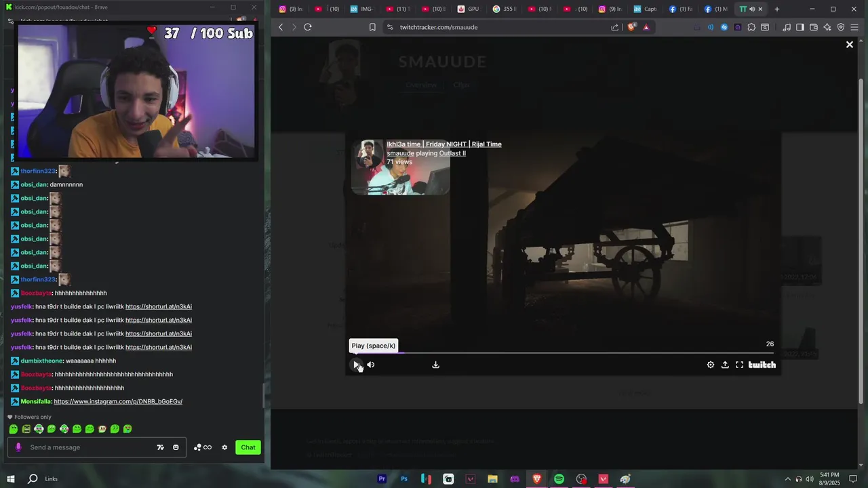Viewport: 868px width, 488px height.
Task: Open Brave Leo AI sparkle icon
Action: point(827,27)
